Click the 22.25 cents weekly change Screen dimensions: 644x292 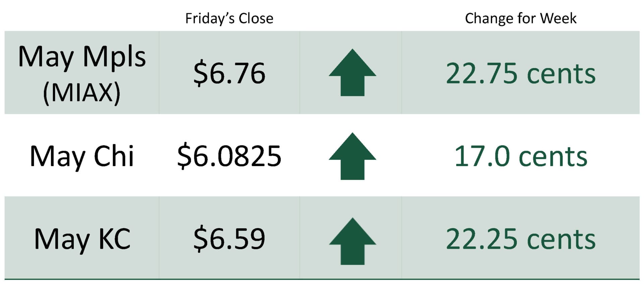pos(521,239)
